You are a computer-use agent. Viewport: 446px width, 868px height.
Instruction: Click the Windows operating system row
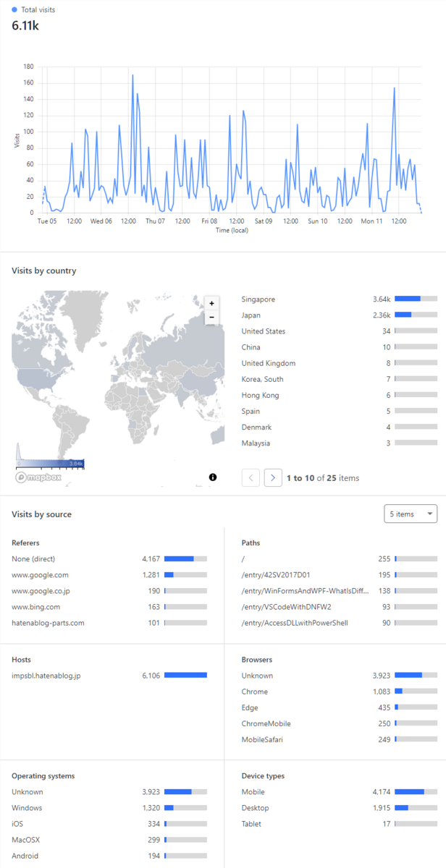point(109,808)
